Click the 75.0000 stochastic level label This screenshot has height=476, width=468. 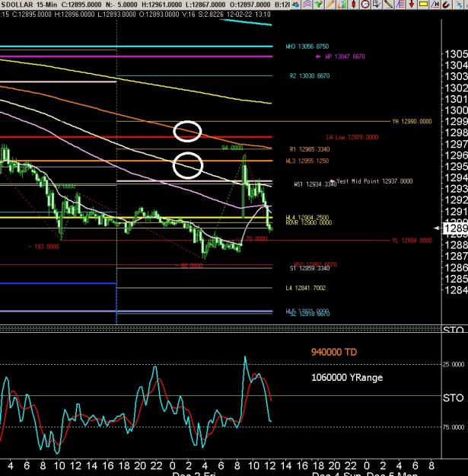click(x=454, y=427)
